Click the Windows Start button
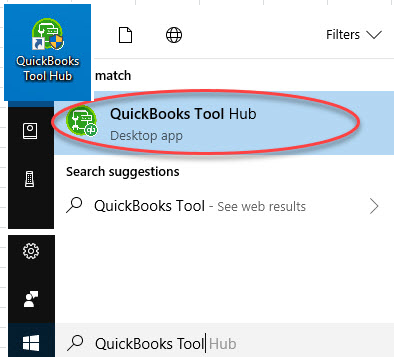The width and height of the screenshot is (394, 361). [x=31, y=343]
